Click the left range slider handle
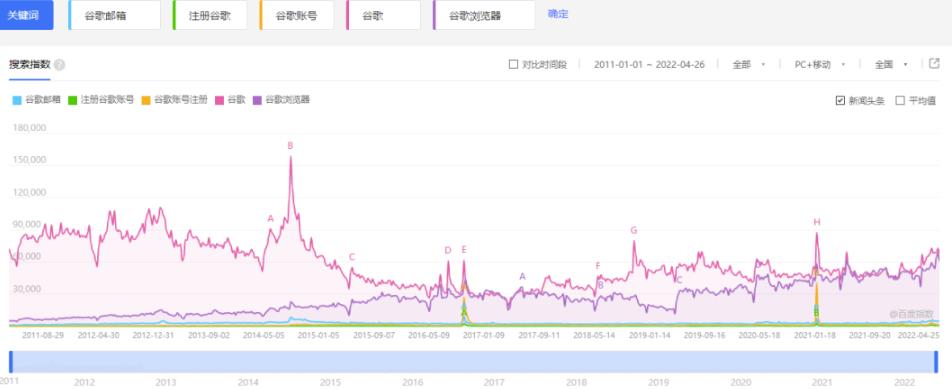This screenshot has width=952, height=389. pos(10,362)
